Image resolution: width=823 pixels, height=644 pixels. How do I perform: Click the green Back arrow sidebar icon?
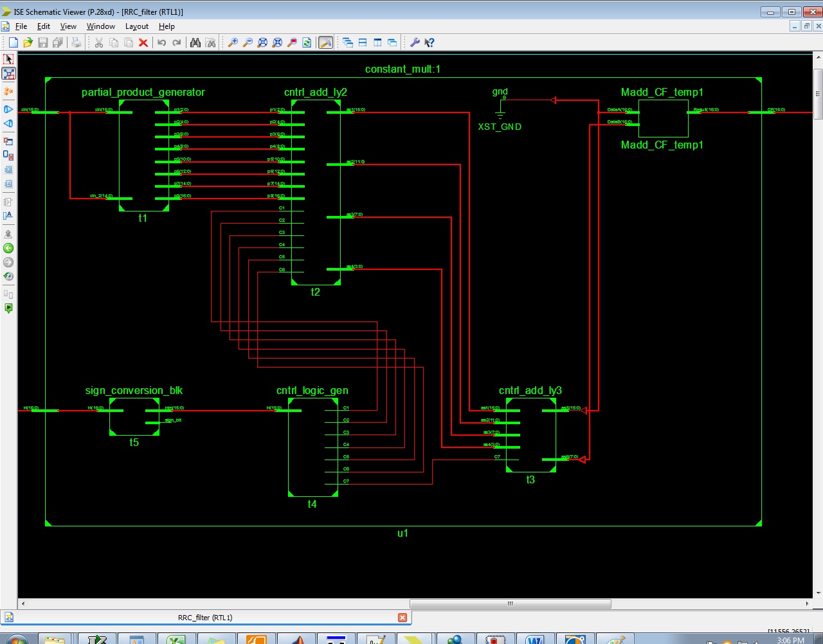point(8,248)
